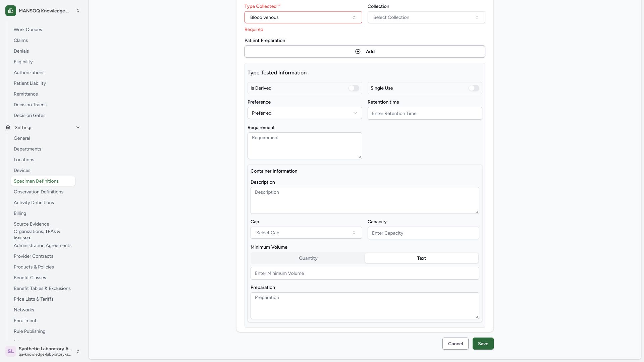Add a Patient Preparation entry
This screenshot has height=362, width=644.
click(365, 52)
